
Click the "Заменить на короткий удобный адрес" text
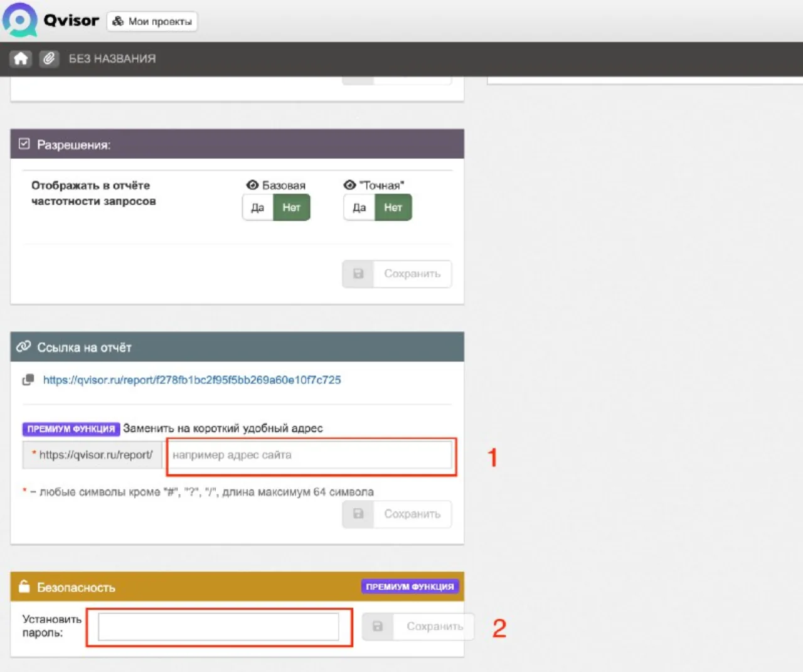(223, 429)
